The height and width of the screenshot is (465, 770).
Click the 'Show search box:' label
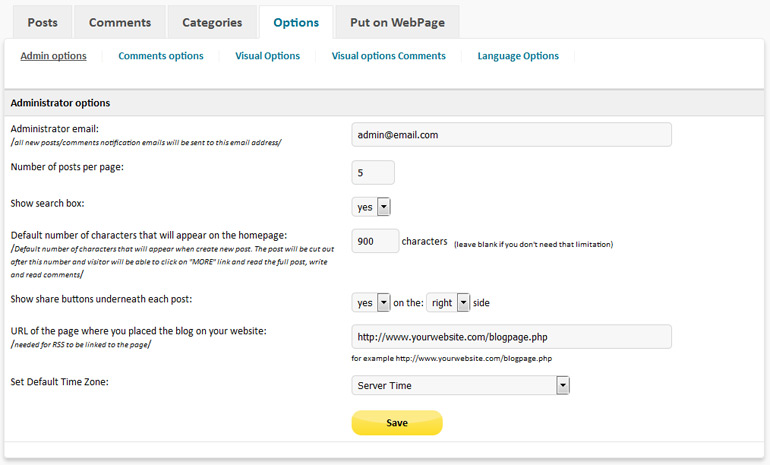pos(47,203)
